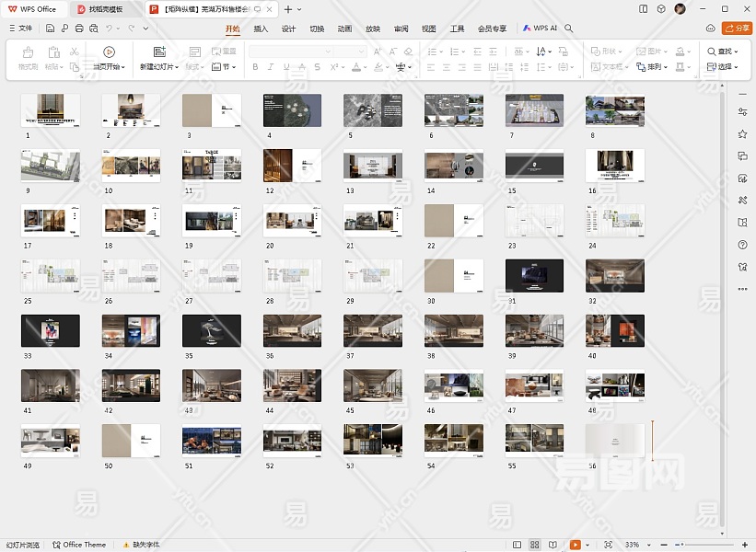
Task: Click the orange slideshow play button in status bar
Action: click(576, 545)
